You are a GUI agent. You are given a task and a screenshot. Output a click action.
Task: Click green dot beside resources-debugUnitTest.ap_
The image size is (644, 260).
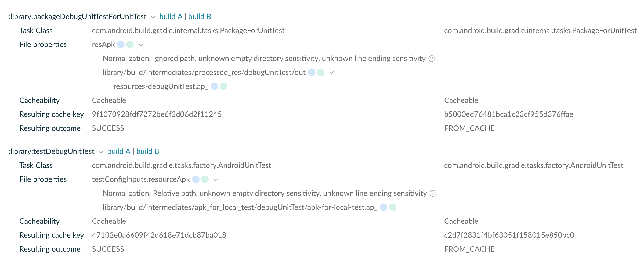pos(223,86)
